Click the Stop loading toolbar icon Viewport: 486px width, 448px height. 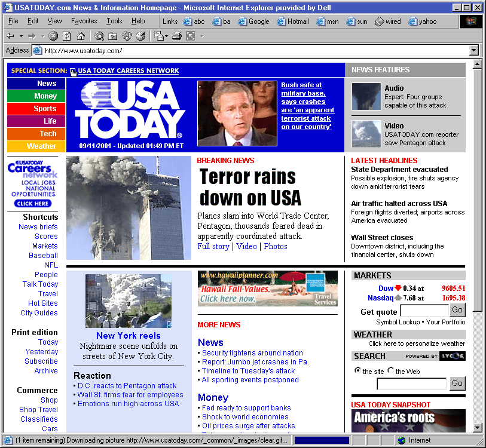tap(53, 36)
